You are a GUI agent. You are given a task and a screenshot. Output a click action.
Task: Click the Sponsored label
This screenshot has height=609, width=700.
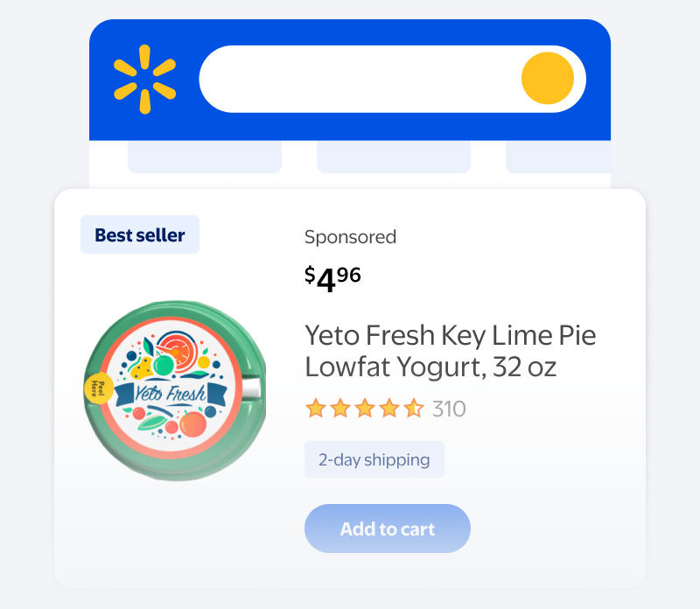tap(350, 236)
